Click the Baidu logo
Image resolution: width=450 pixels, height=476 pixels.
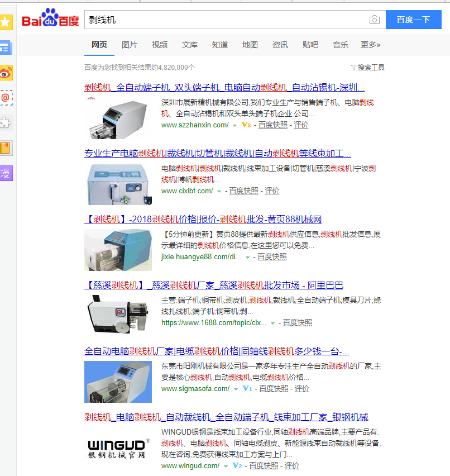point(50,20)
